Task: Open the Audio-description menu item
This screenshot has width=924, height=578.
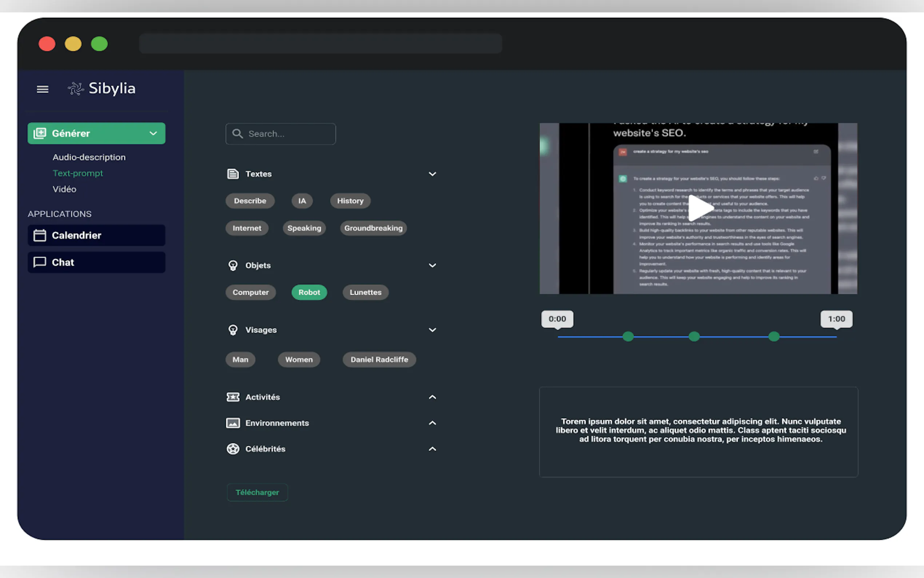Action: pyautogui.click(x=89, y=157)
